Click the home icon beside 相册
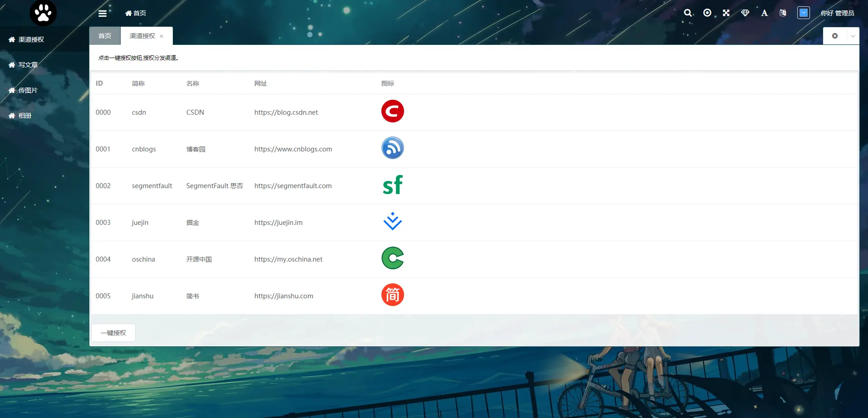868x418 pixels. (x=12, y=116)
